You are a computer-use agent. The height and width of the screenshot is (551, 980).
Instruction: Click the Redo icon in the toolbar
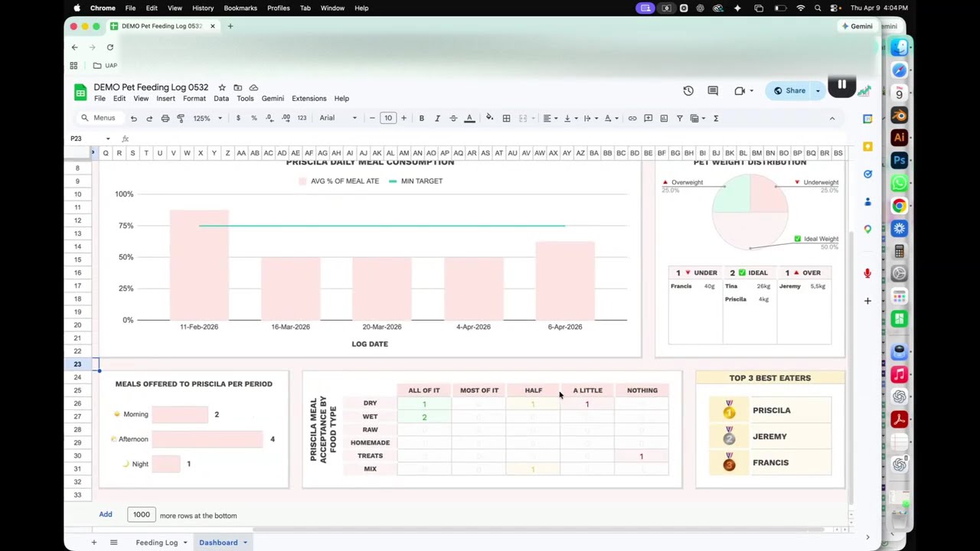[149, 119]
